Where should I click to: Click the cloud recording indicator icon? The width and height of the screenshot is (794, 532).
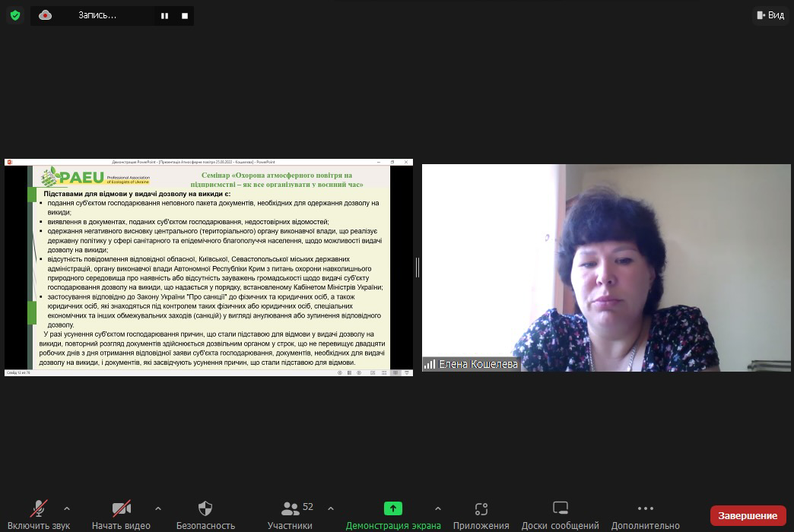pyautogui.click(x=46, y=15)
